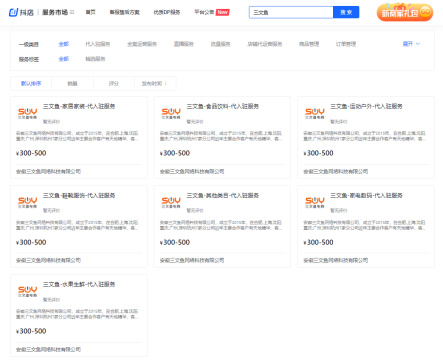Click company name on 水果生鲜 card
This screenshot has width=443, height=362.
point(48,350)
